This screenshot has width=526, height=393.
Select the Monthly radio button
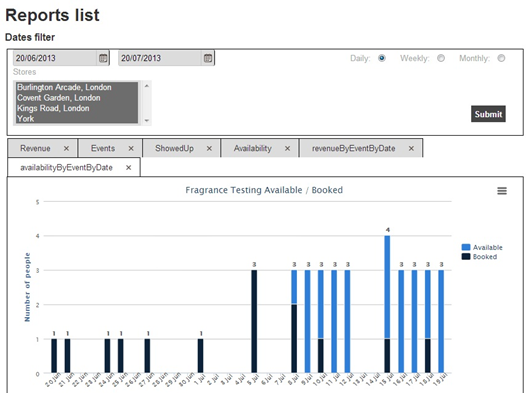[x=501, y=58]
